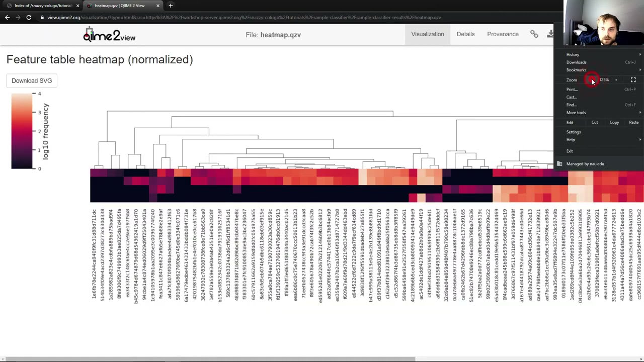Click the file name 'heatmap.qzv' header text
Viewport: 644px width, 362px height.
coord(280,35)
